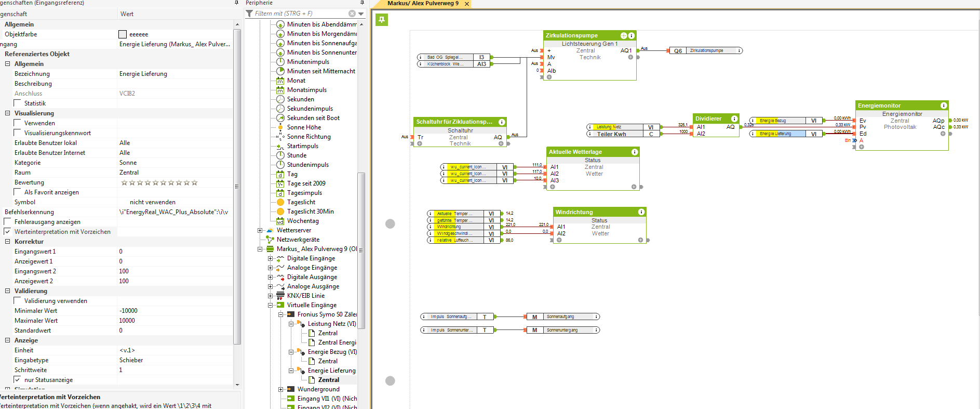Screen dimensions: 980x409
Task: Open info icon of Zirkulationspumpe block
Action: tap(632, 36)
